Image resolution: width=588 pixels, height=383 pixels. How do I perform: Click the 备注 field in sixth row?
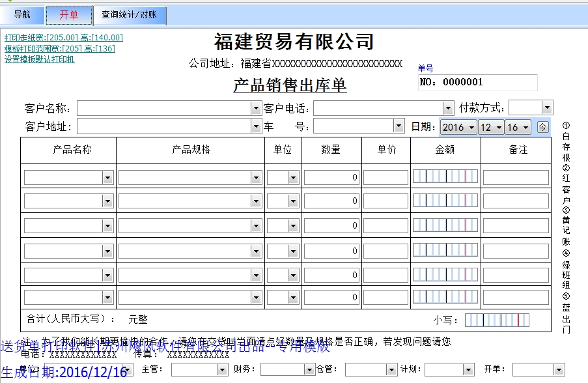click(516, 298)
